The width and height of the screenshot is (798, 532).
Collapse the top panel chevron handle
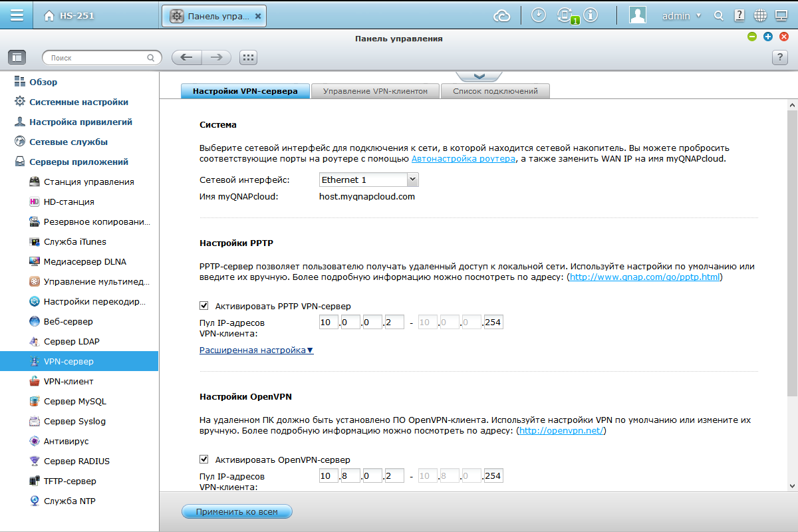pyautogui.click(x=479, y=76)
